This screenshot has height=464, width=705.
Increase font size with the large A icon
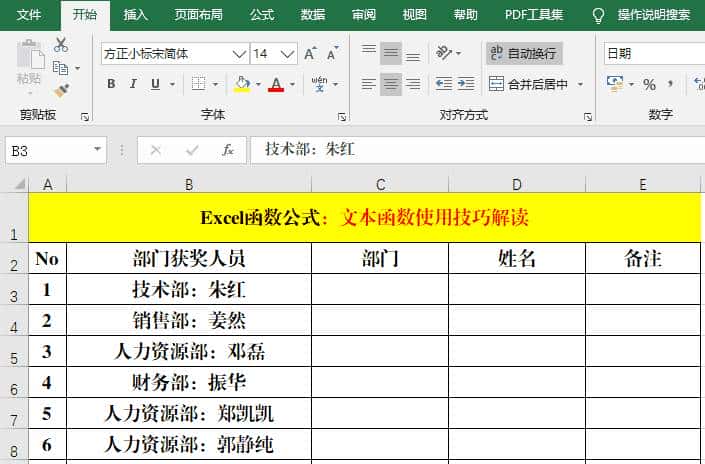310,54
